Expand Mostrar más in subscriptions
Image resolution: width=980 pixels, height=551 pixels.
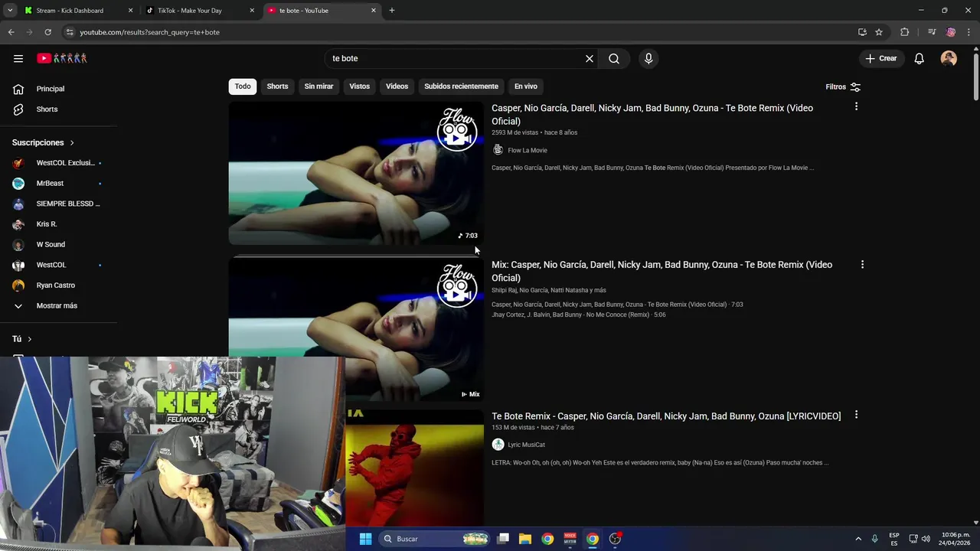pyautogui.click(x=58, y=306)
